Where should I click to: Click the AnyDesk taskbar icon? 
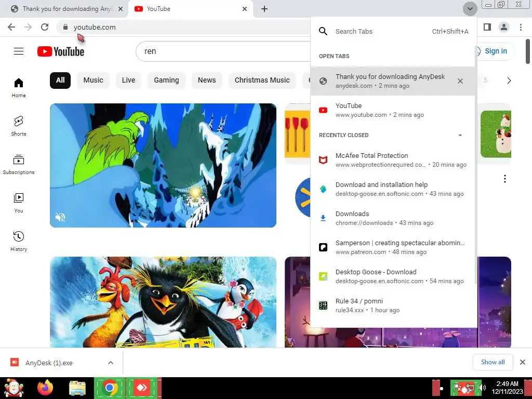click(142, 388)
